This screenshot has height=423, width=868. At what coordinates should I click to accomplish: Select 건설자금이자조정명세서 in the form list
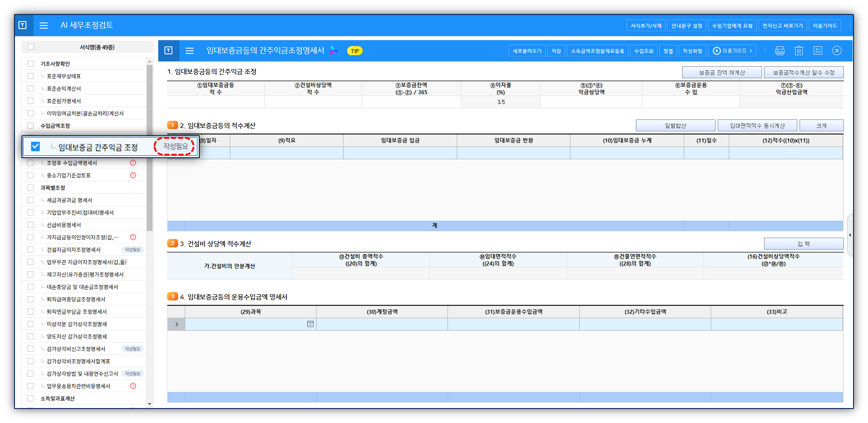(x=74, y=249)
